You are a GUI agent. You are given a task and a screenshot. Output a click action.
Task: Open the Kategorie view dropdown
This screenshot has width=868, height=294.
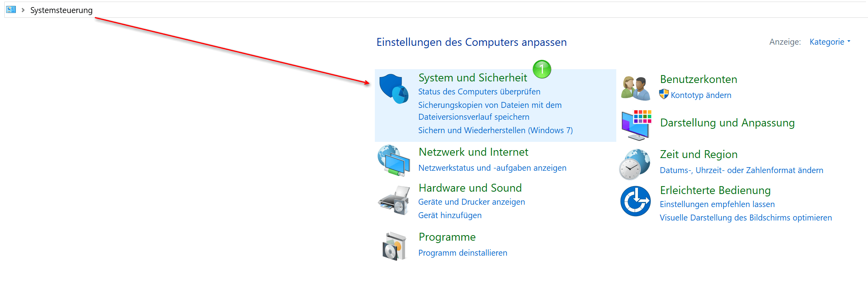830,42
